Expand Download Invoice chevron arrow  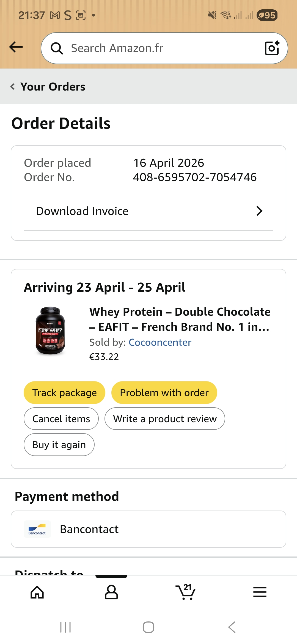tap(259, 211)
